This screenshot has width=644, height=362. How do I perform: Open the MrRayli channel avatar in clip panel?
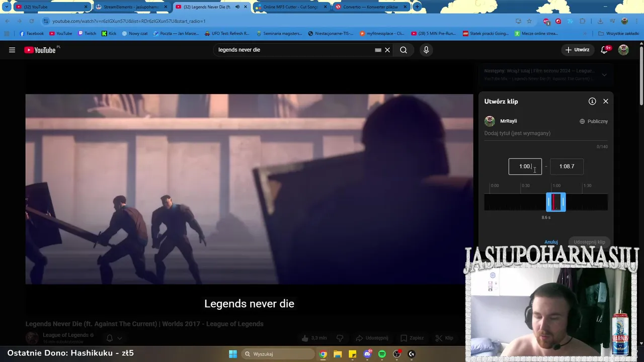pyautogui.click(x=490, y=121)
